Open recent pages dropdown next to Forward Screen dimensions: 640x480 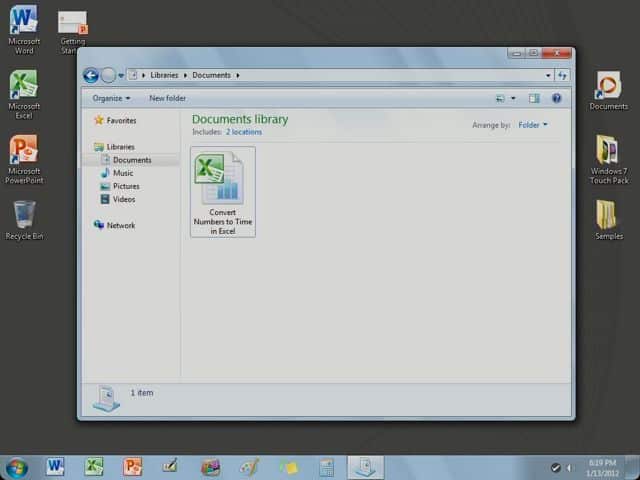coord(121,76)
